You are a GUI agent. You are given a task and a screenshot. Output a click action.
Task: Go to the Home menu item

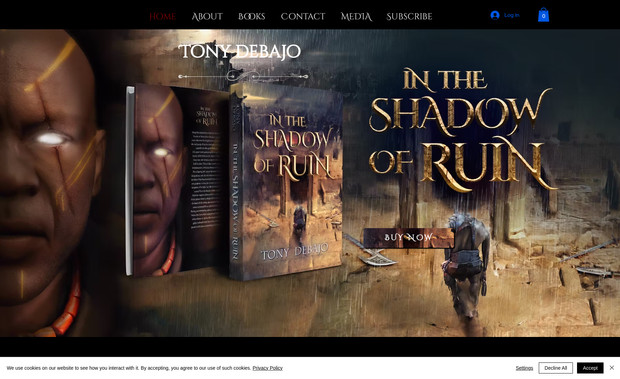[163, 17]
